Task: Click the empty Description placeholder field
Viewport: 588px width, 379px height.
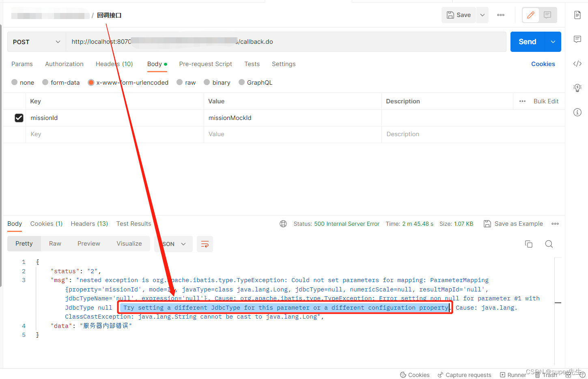Action: [x=473, y=134]
